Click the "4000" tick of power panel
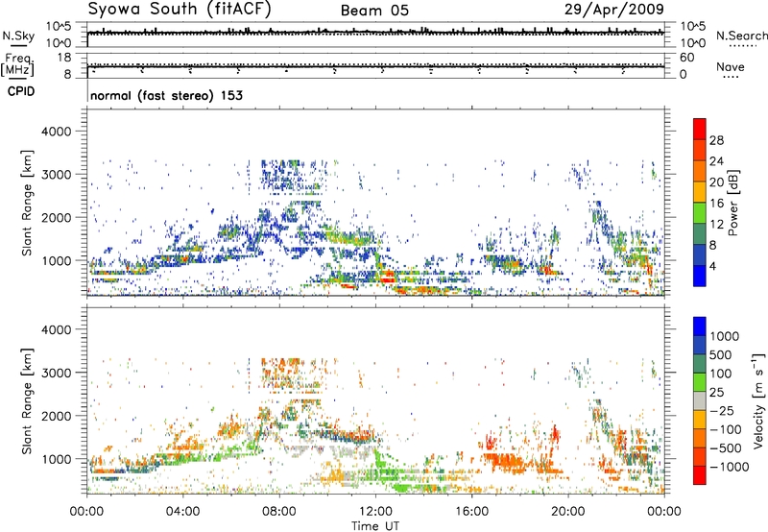The height and width of the screenshot is (532, 768). 57,132
